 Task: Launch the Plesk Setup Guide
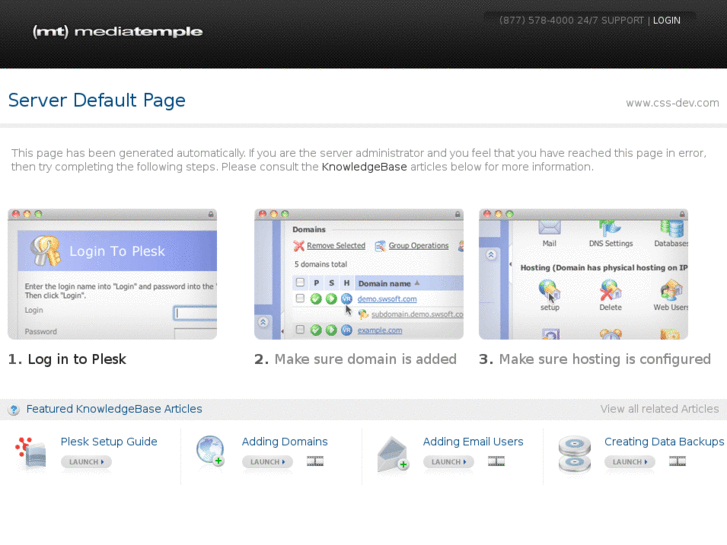pos(86,462)
